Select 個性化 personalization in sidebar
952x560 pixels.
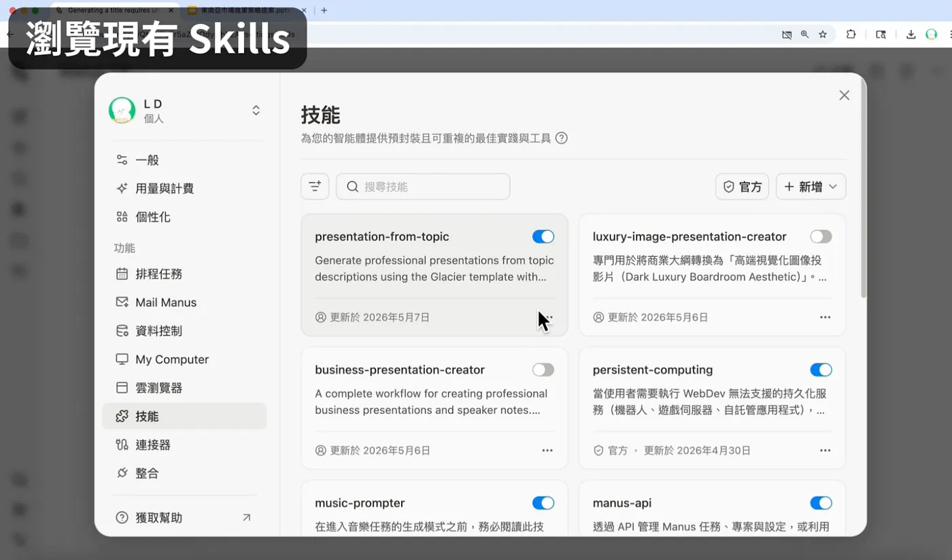(184, 217)
